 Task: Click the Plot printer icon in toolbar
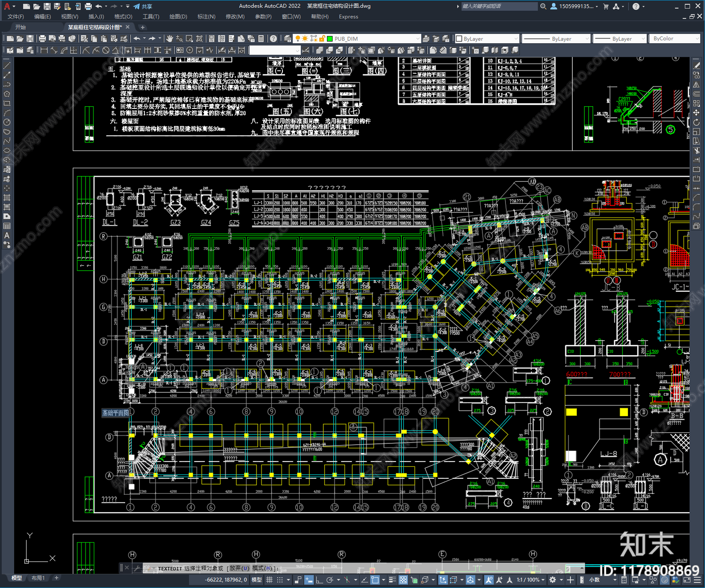coord(42,39)
